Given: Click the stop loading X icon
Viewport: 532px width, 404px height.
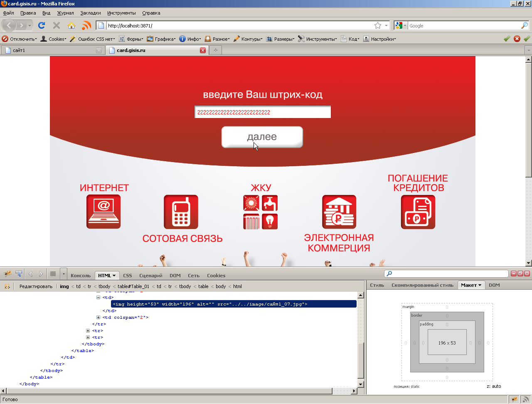Looking at the screenshot, I should tap(57, 25).
